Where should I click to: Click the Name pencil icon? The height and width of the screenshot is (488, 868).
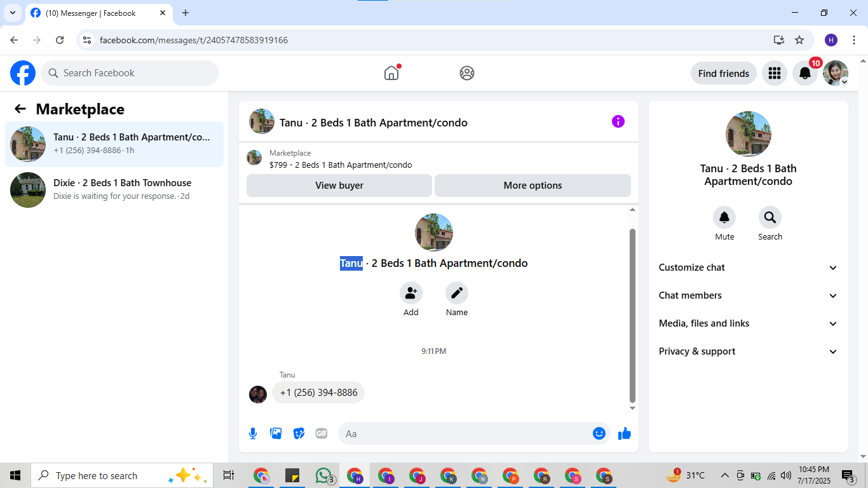457,293
